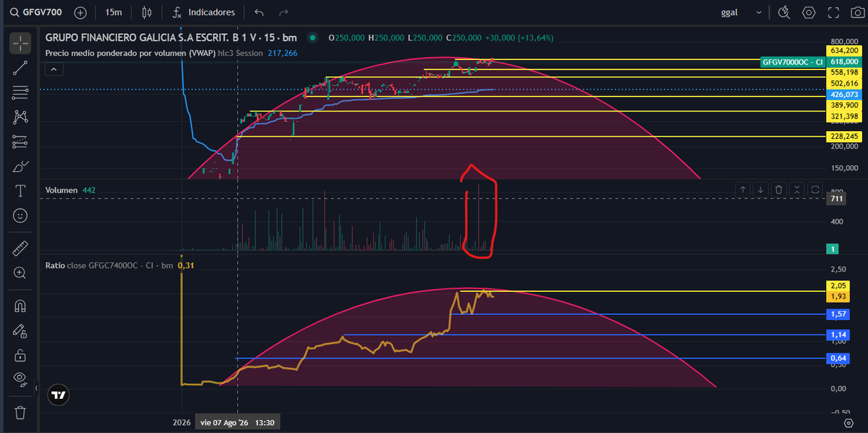Move the Volumen pane down
Image resolution: width=868 pixels, height=433 pixels.
[x=761, y=189]
